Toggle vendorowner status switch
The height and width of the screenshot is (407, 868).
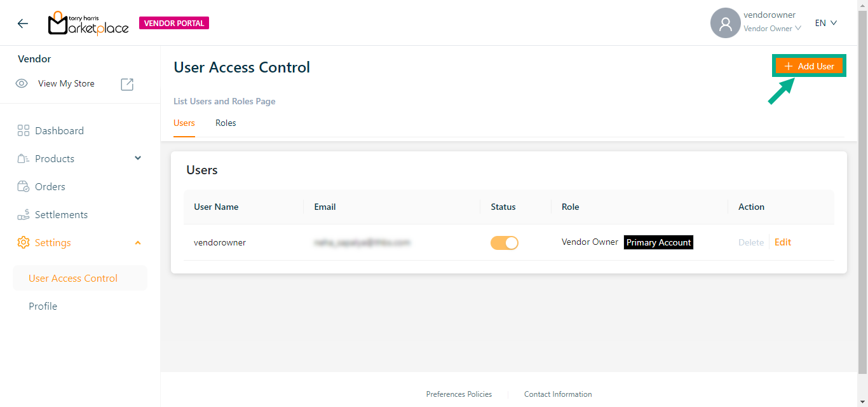(x=504, y=242)
